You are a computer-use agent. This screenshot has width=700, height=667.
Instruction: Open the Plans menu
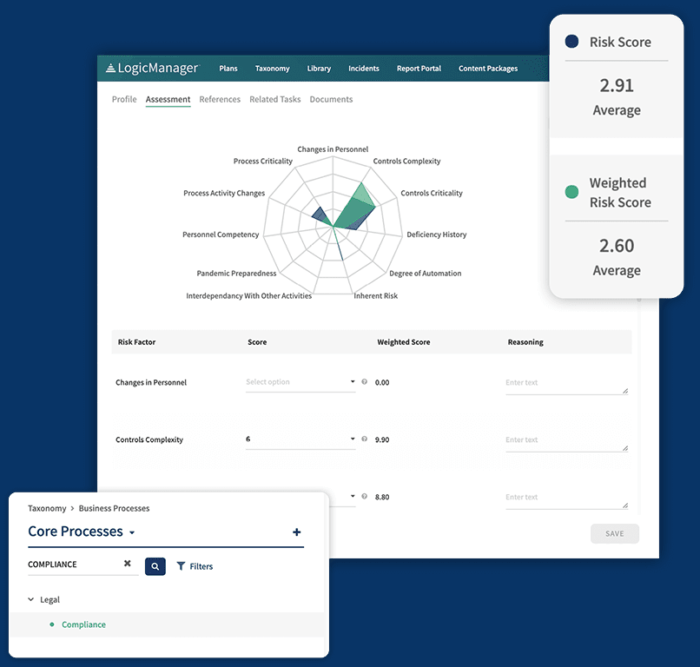[x=228, y=68]
